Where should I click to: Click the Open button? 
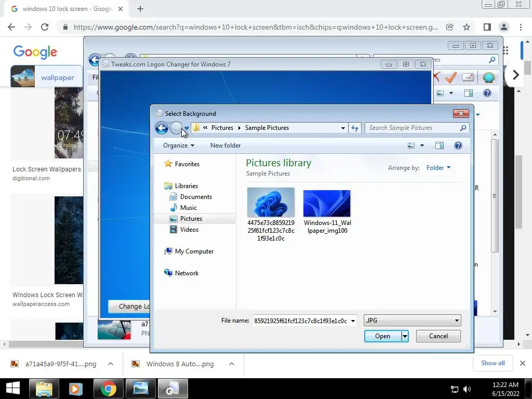[382, 336]
